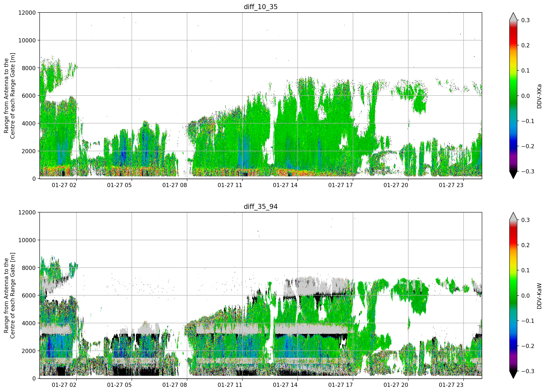This screenshot has width=546, height=392.
Task: Click '01-27 23' x-tick under diff_35_94 plot
Action: coord(451,385)
